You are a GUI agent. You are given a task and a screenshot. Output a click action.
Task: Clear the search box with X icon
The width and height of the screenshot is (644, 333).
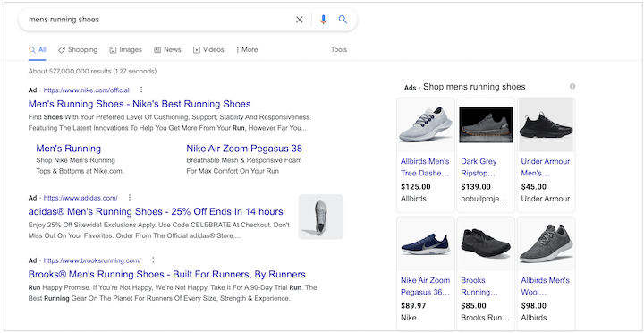tap(300, 20)
